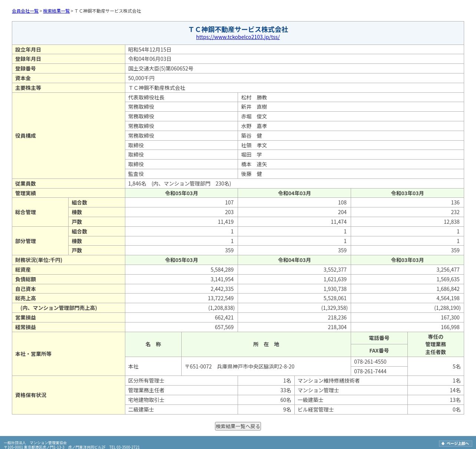
Task: Select the registration date 令和04年06月03日
Action: click(x=150, y=59)
